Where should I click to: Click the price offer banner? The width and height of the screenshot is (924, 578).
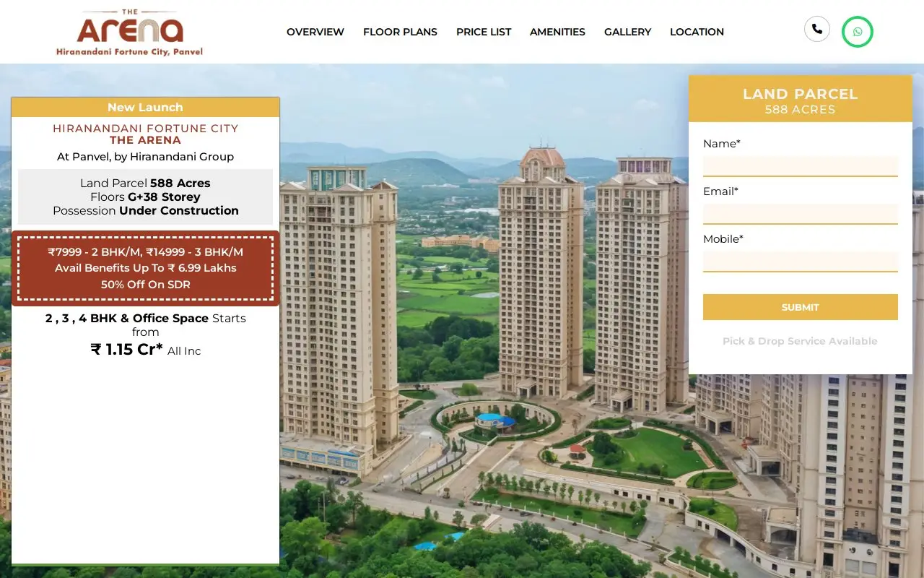146,268
